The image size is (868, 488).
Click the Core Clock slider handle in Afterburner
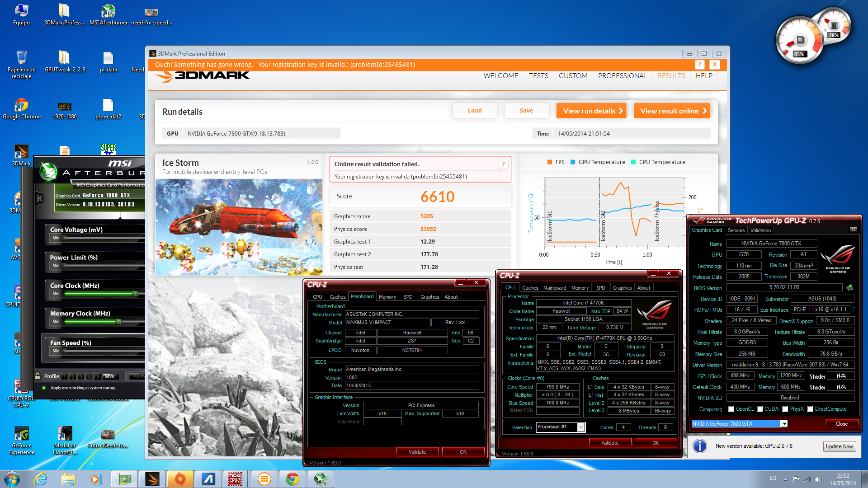(x=135, y=294)
